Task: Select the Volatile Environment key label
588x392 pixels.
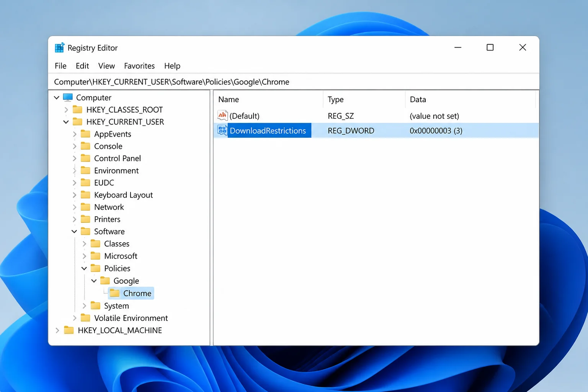Action: click(131, 318)
